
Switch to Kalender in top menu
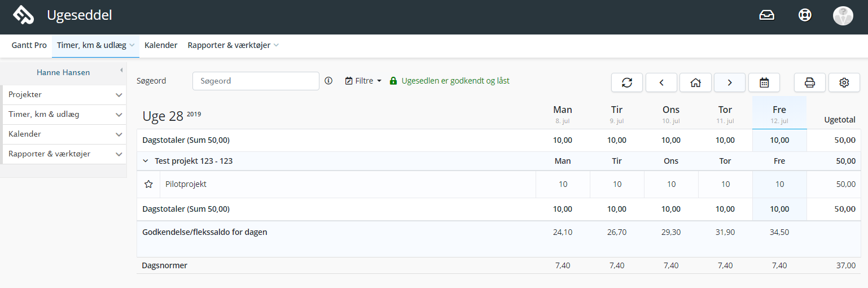pyautogui.click(x=161, y=45)
